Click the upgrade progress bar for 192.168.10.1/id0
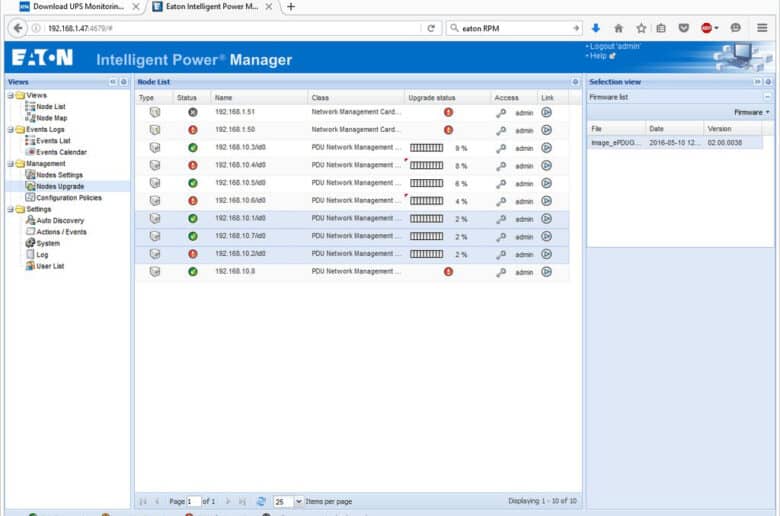The height and width of the screenshot is (516, 780). tap(426, 218)
